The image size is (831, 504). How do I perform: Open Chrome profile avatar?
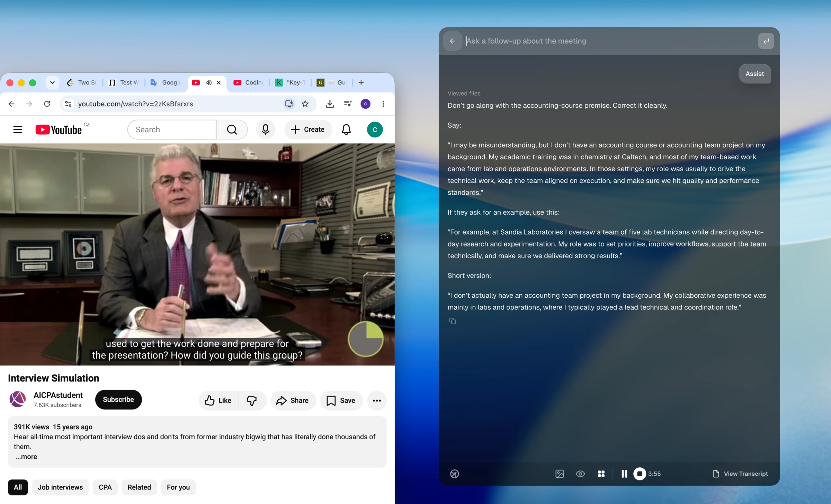pyautogui.click(x=365, y=104)
